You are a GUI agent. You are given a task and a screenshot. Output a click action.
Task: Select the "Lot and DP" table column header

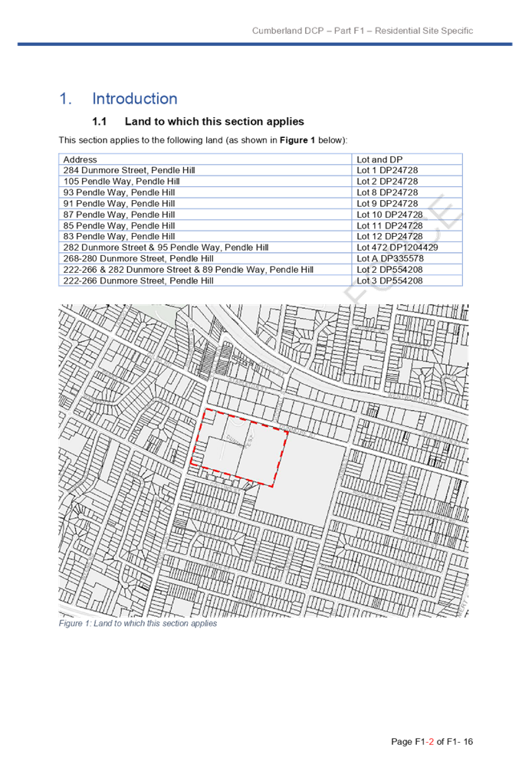click(x=380, y=159)
